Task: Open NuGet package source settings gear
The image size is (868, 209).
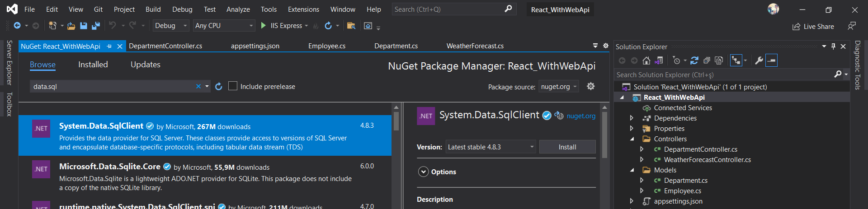Action: click(590, 86)
